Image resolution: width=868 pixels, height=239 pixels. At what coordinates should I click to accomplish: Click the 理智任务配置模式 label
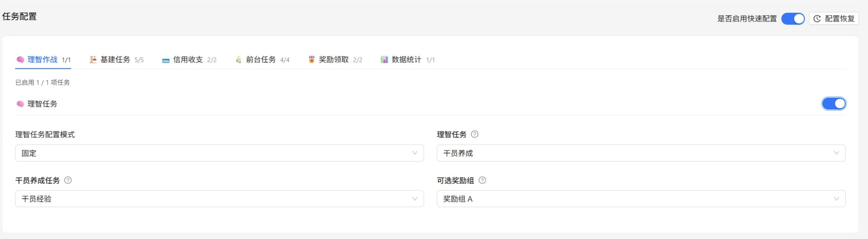click(x=45, y=135)
